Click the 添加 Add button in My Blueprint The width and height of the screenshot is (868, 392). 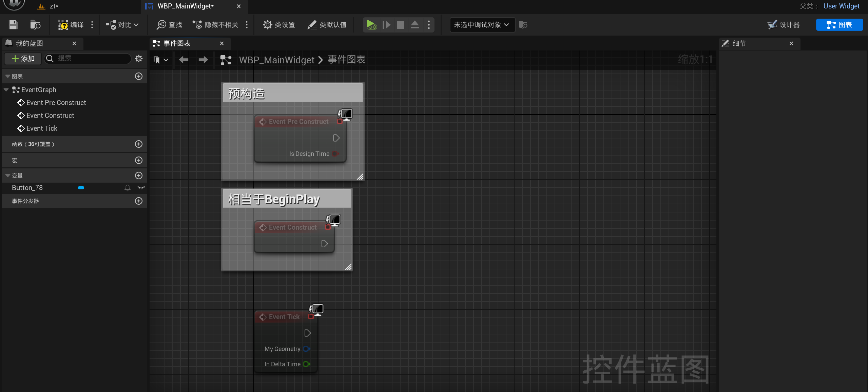click(x=22, y=58)
